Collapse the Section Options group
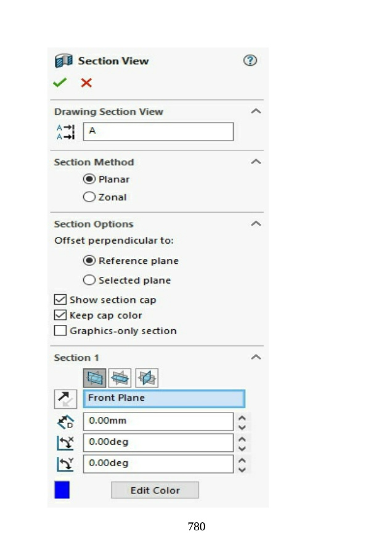 pos(256,224)
